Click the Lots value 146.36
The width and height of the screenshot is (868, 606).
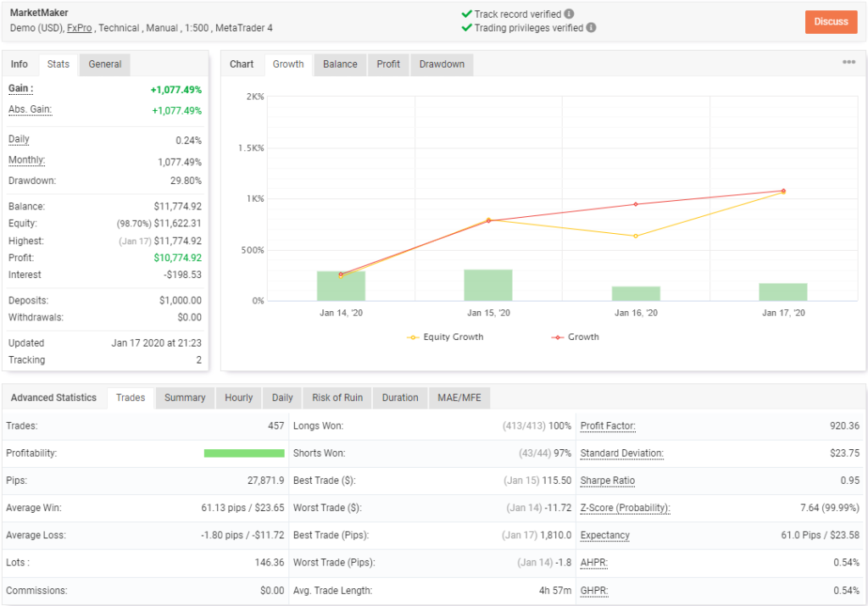[x=270, y=563]
